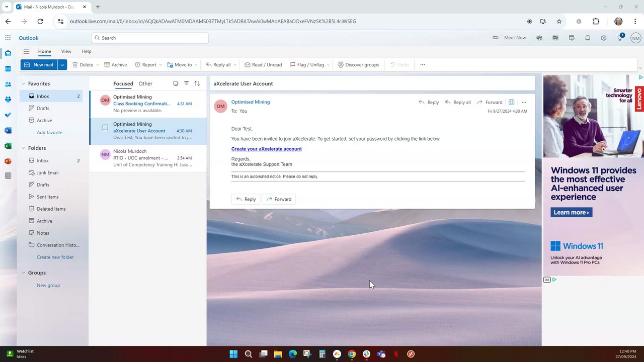The width and height of the screenshot is (644, 362).
Task: Collapse the Favorites section
Action: tap(23, 84)
